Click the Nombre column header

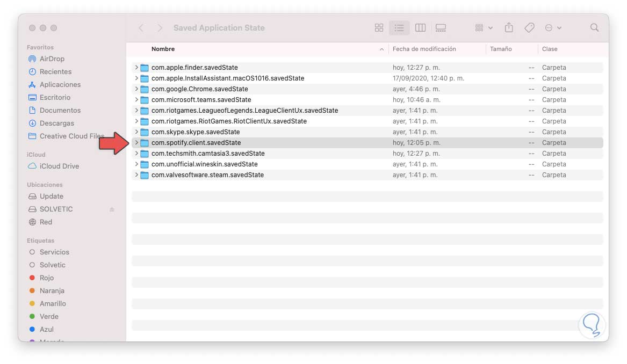coord(163,49)
